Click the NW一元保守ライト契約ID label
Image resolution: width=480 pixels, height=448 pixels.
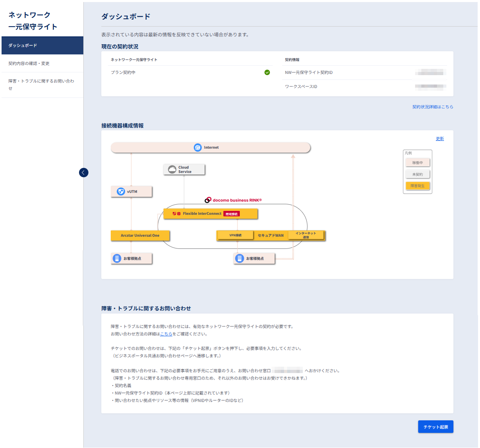(x=309, y=72)
